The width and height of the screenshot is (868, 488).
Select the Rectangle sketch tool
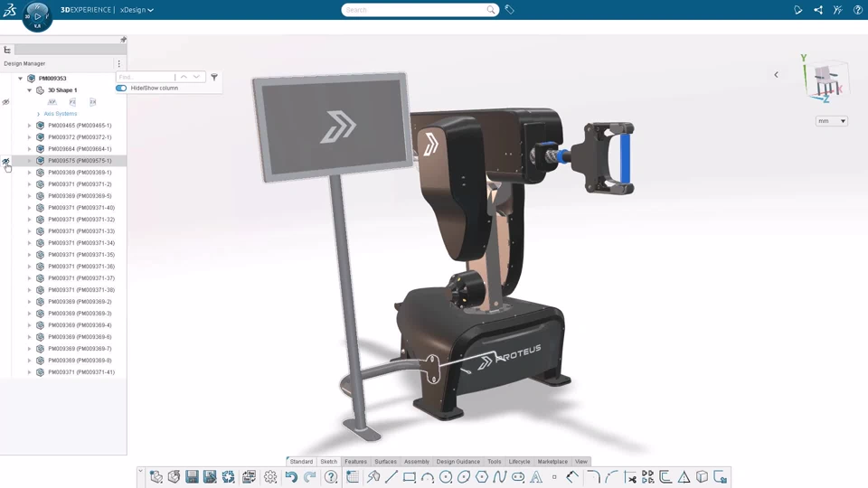[x=410, y=477]
